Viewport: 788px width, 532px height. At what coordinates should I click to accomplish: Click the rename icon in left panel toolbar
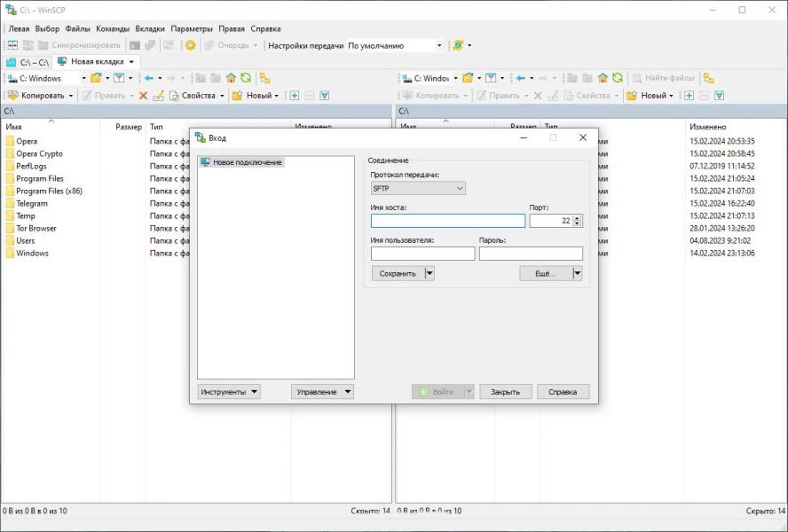click(158, 96)
